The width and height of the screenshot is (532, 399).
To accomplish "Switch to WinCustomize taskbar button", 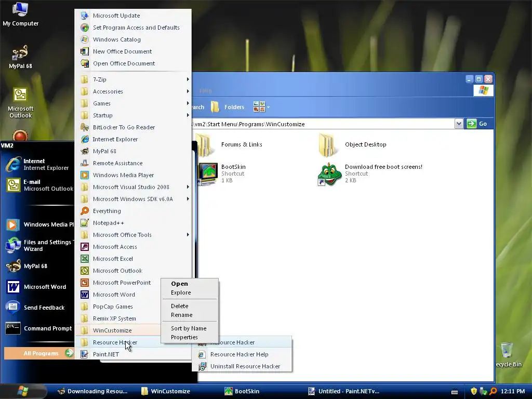I will [x=166, y=391].
